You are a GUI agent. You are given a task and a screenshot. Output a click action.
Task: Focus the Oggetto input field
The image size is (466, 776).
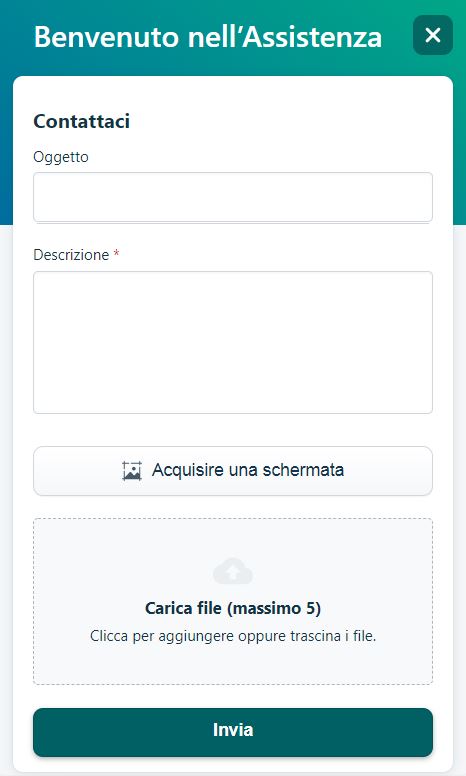coord(233,197)
